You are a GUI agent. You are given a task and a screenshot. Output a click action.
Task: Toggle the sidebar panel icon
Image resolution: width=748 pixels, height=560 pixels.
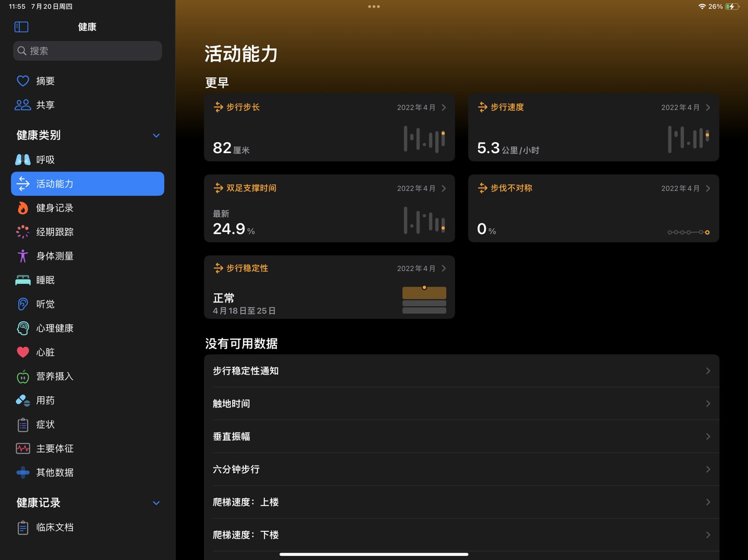(x=21, y=27)
